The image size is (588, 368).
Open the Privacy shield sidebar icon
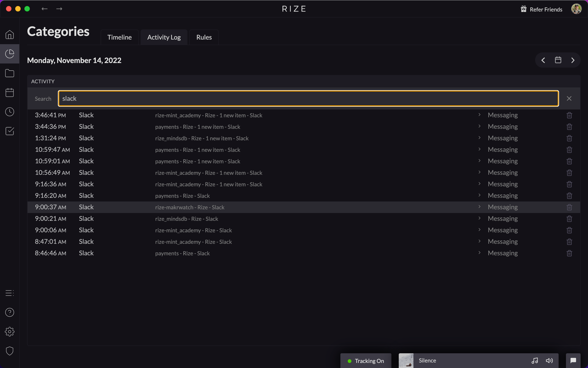(9, 351)
